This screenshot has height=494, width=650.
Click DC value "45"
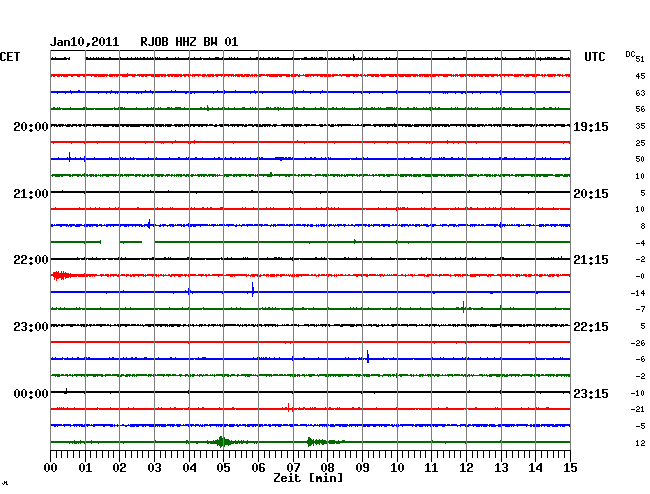pos(640,76)
